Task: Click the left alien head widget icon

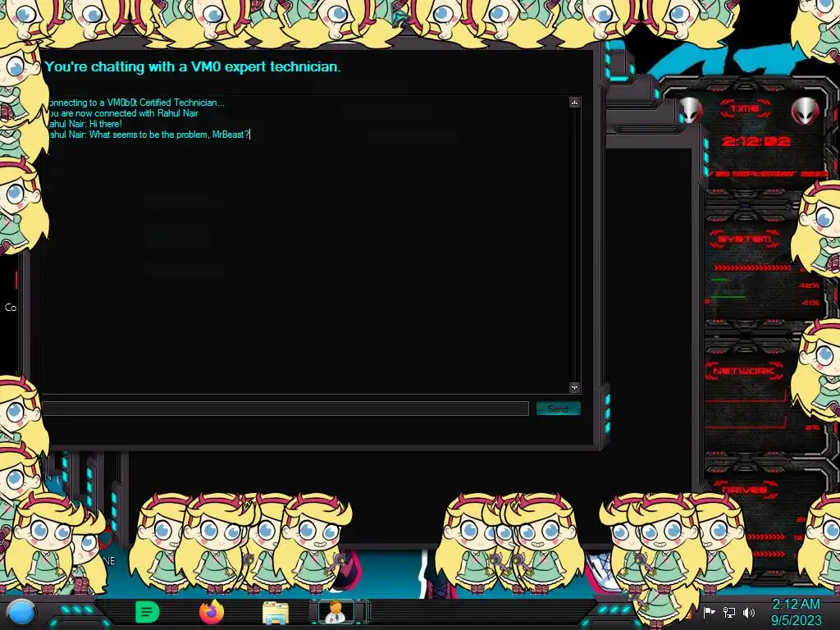Action: pos(690,111)
